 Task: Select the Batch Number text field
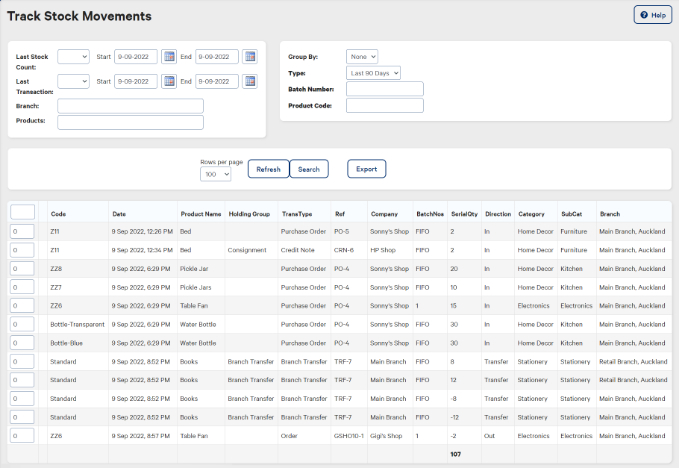coord(384,89)
